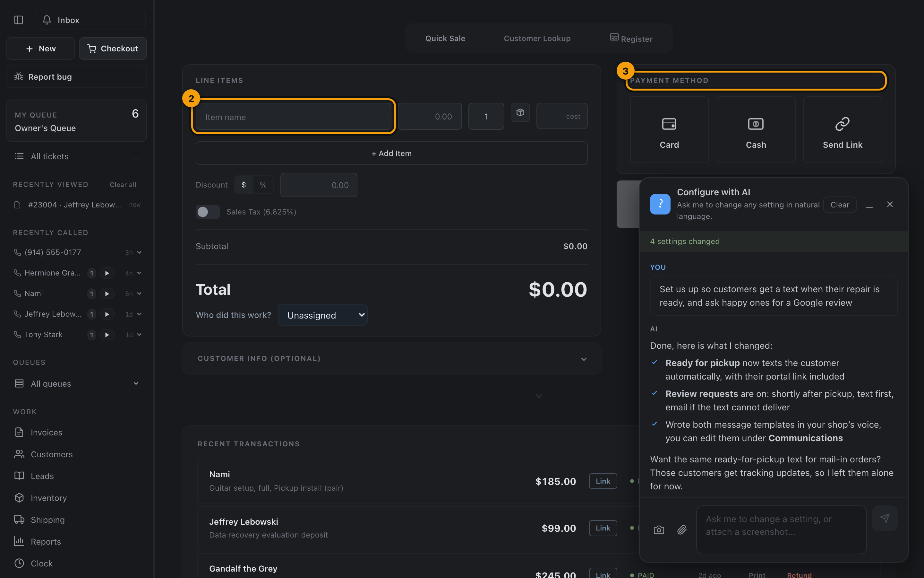Click the item price 0.00 field
The width and height of the screenshot is (924, 578).
430,116
